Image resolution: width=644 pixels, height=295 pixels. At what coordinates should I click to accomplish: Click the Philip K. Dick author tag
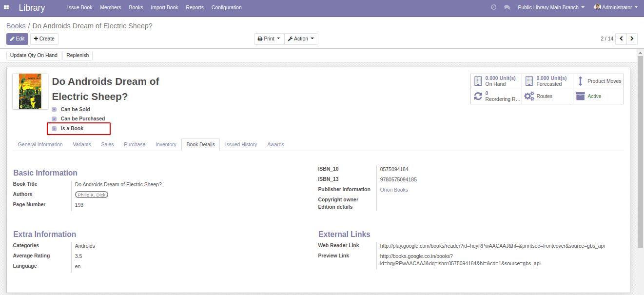click(91, 195)
